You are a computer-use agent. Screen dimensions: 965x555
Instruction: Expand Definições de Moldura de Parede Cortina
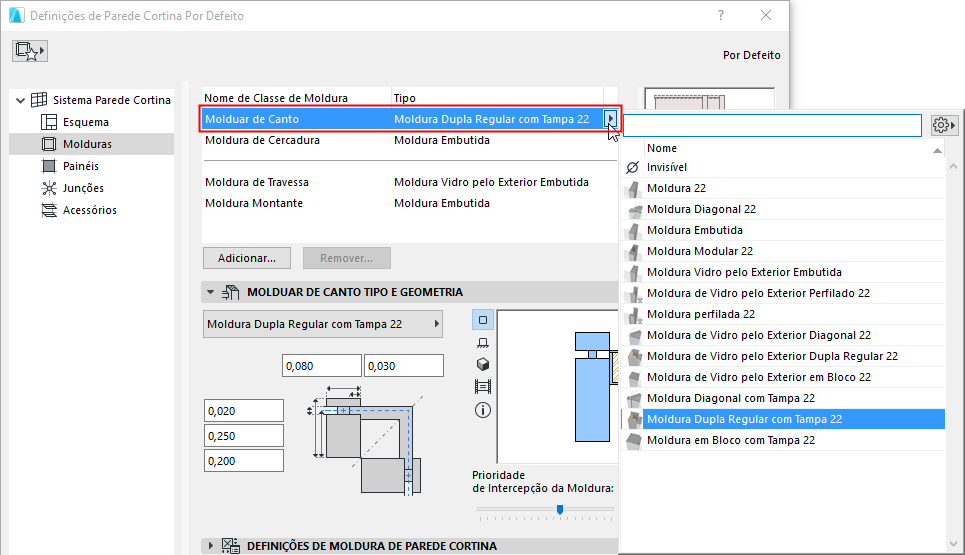point(210,546)
